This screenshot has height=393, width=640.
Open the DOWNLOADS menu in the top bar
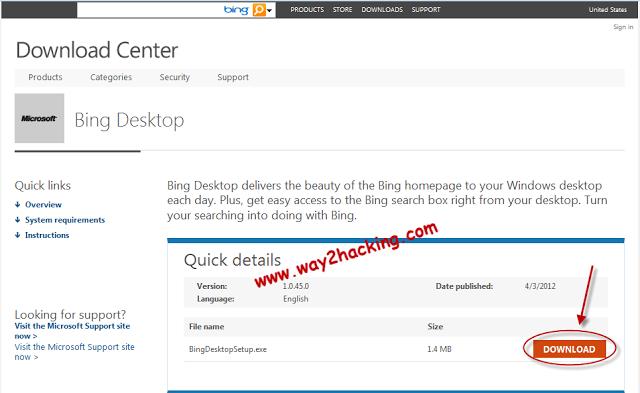click(382, 9)
